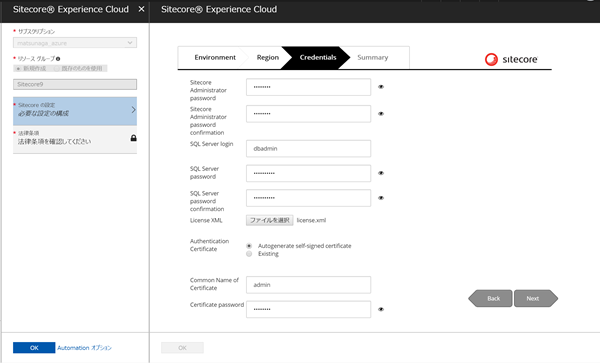Show the Administrator password confirmation using eye icon
The width and height of the screenshot is (600, 363).
click(x=381, y=114)
